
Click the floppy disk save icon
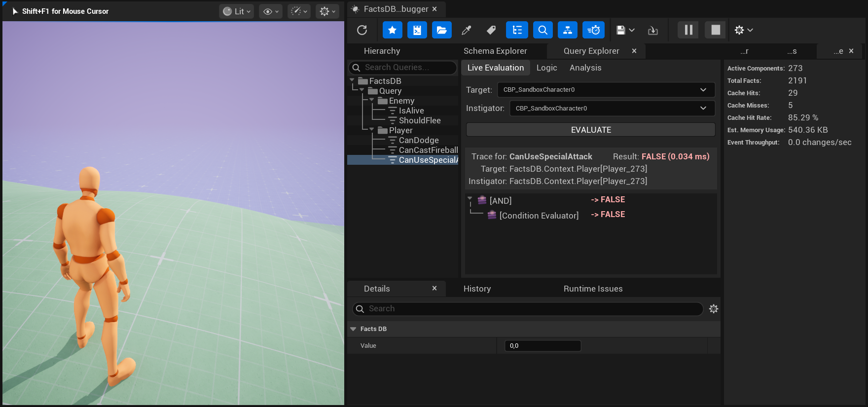[621, 30]
